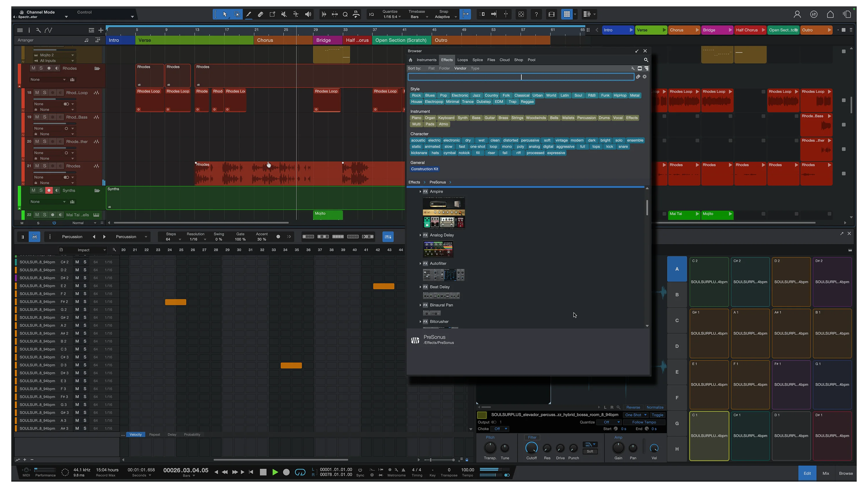Screen dimensions: 868x488
Task: Select the Paint tool in the toolbar
Action: [x=249, y=14]
